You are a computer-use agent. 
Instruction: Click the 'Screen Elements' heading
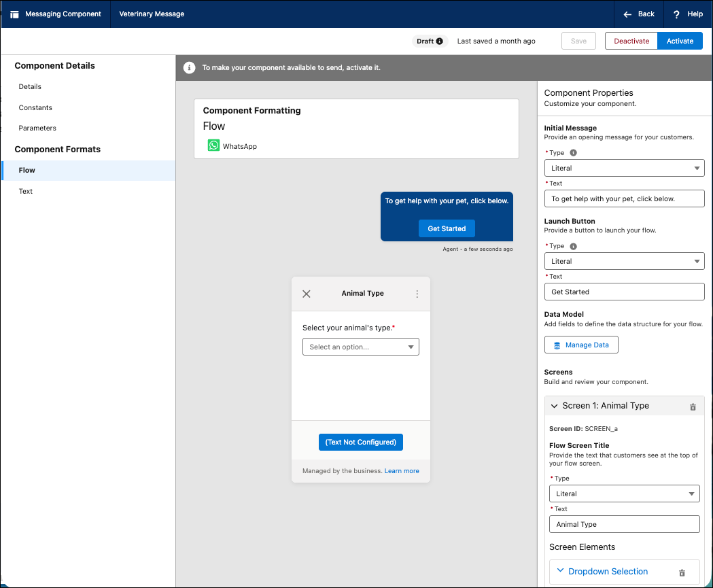(x=582, y=547)
